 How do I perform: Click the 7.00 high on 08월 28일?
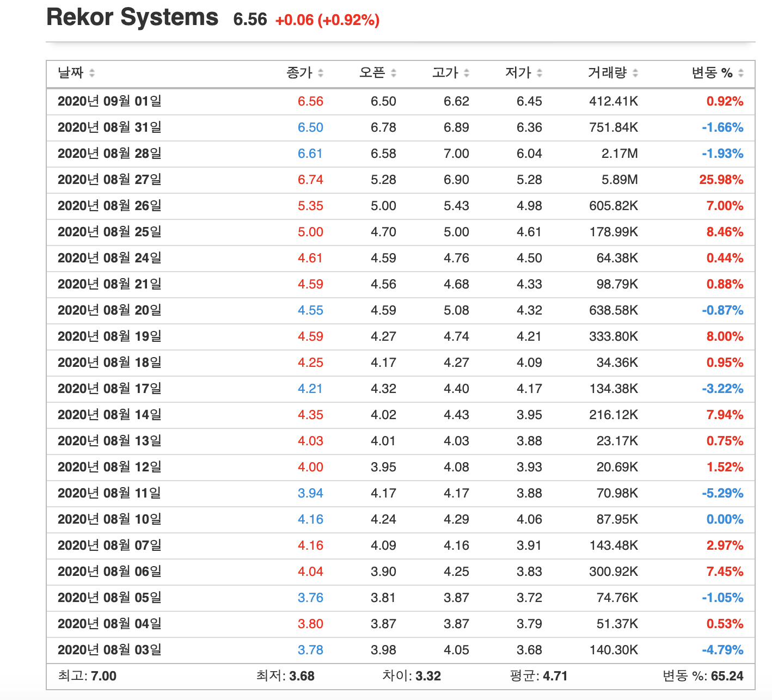(456, 153)
